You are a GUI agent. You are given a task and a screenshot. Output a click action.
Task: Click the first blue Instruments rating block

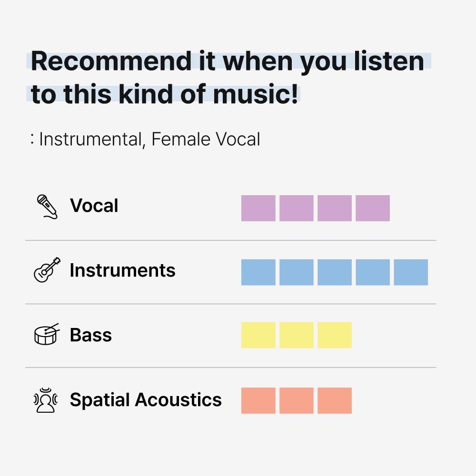click(258, 272)
